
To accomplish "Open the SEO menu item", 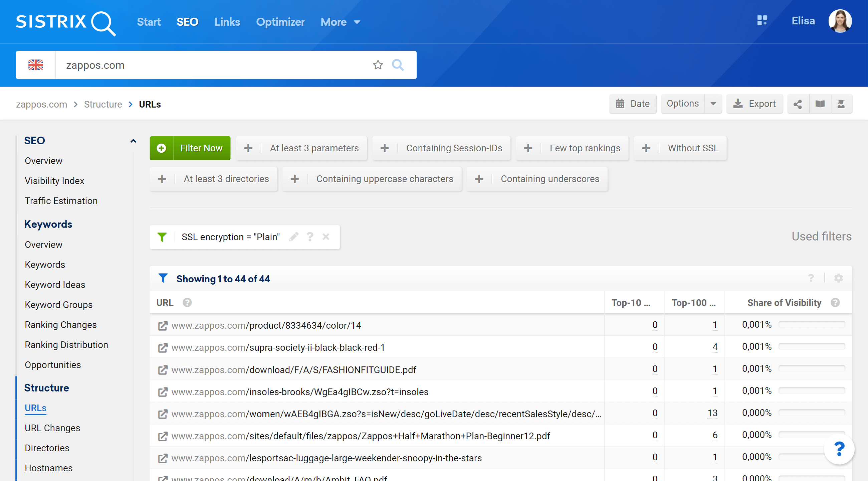I will (x=187, y=22).
